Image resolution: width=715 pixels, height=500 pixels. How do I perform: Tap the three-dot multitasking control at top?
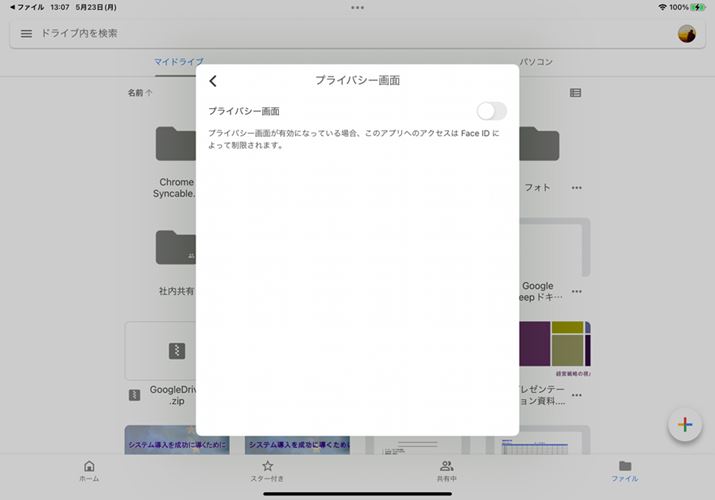(358, 8)
